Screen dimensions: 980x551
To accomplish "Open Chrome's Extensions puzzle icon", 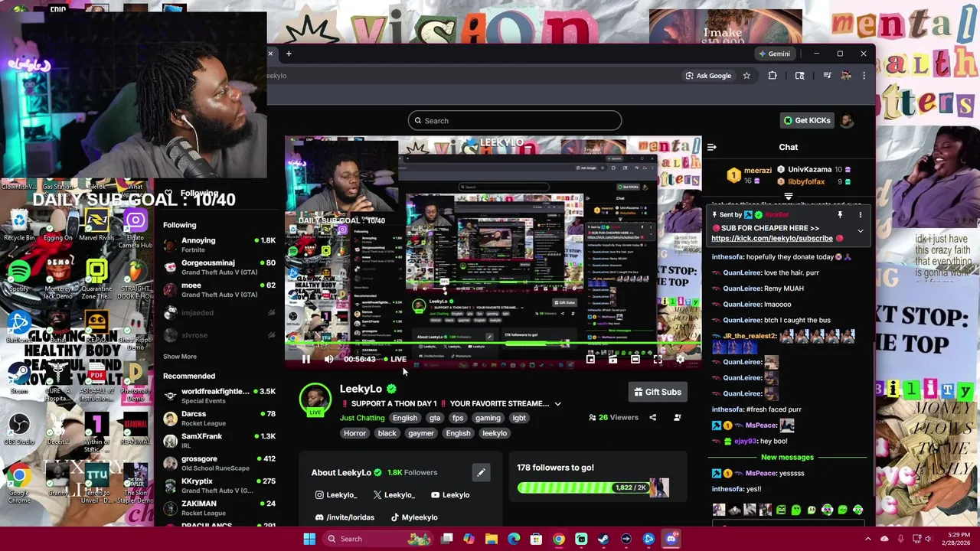I will [x=773, y=76].
